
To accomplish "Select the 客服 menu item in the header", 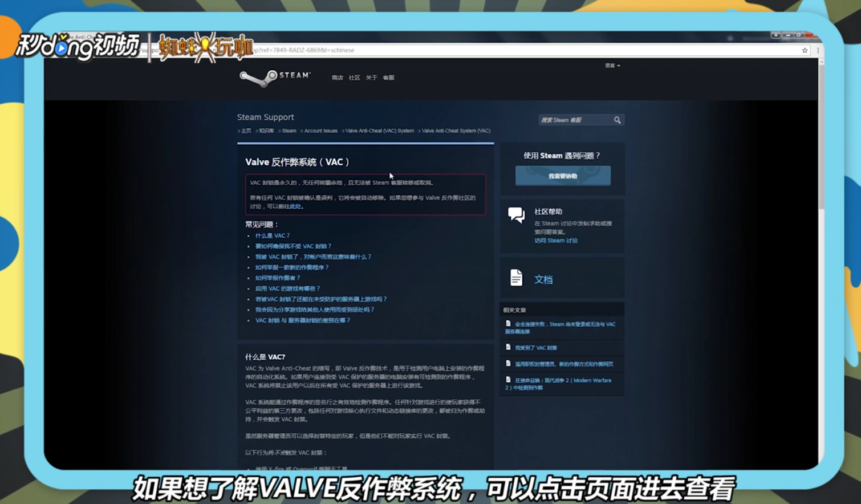I will tap(390, 78).
